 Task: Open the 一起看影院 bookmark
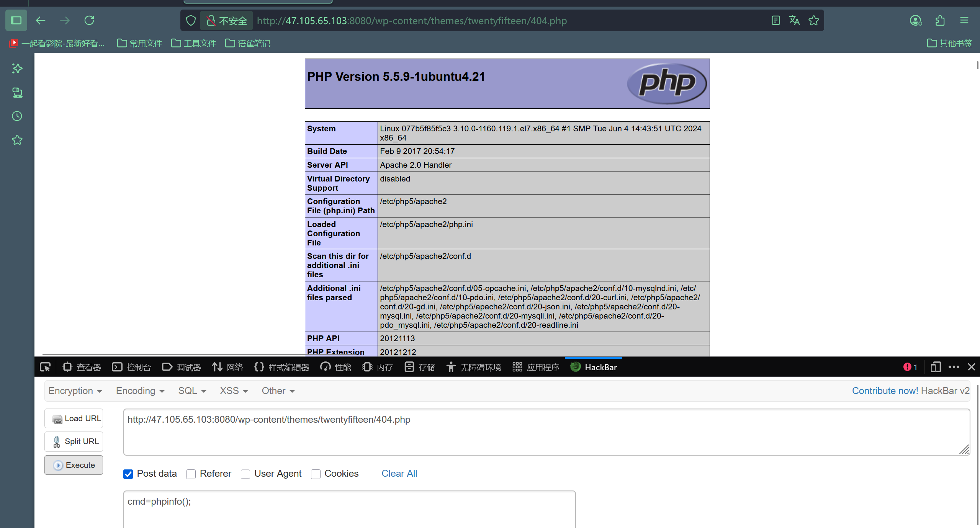point(57,43)
